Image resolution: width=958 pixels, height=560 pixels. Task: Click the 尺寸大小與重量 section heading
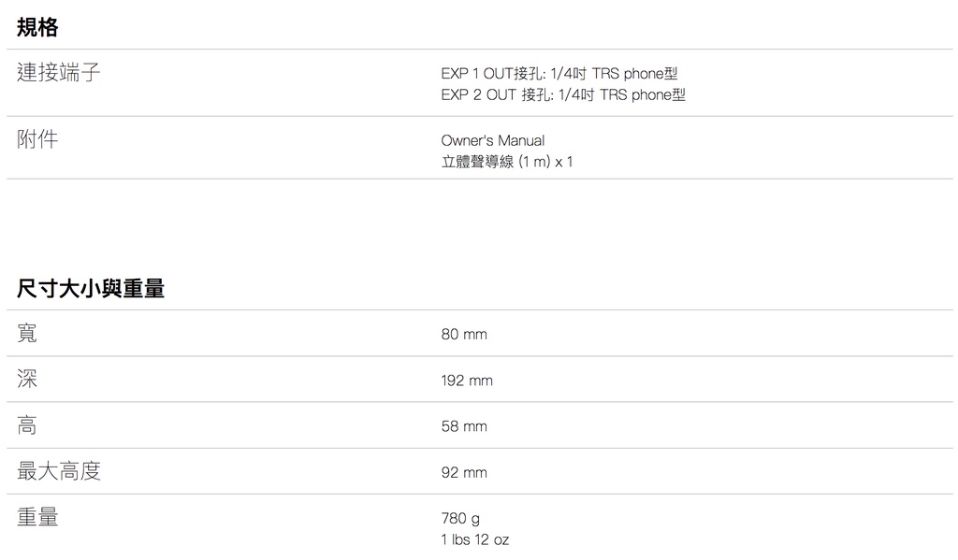[91, 289]
